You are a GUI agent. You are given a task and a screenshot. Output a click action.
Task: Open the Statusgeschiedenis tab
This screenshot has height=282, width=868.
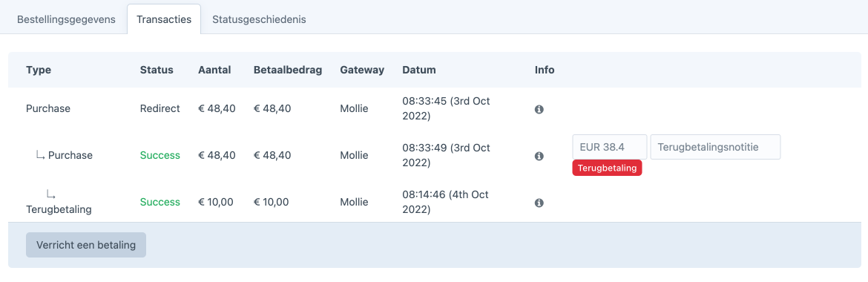point(259,19)
